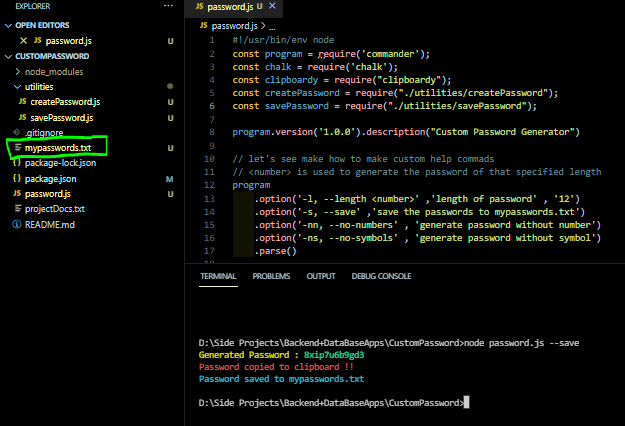Click the JS icon beside savePassword.js
The image size is (625, 426).
point(23,118)
